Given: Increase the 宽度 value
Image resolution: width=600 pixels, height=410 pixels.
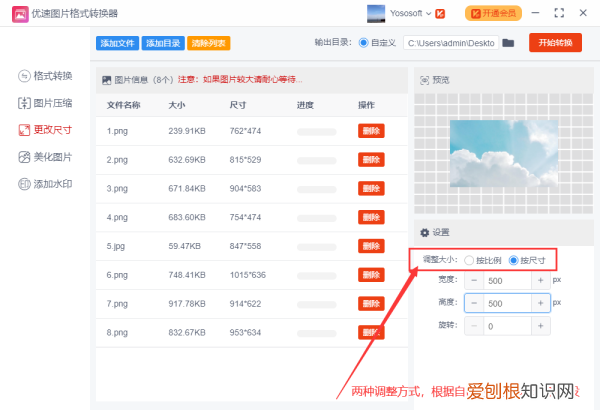Looking at the screenshot, I should pos(541,281).
